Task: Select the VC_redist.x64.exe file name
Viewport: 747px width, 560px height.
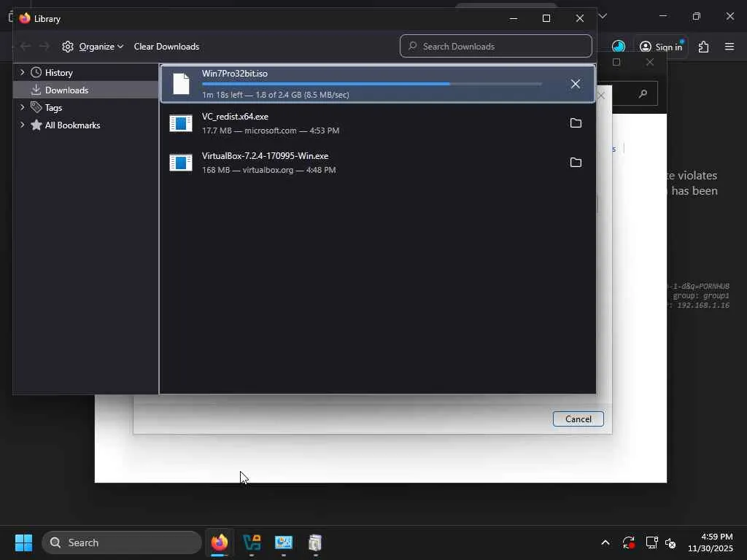Action: click(235, 116)
